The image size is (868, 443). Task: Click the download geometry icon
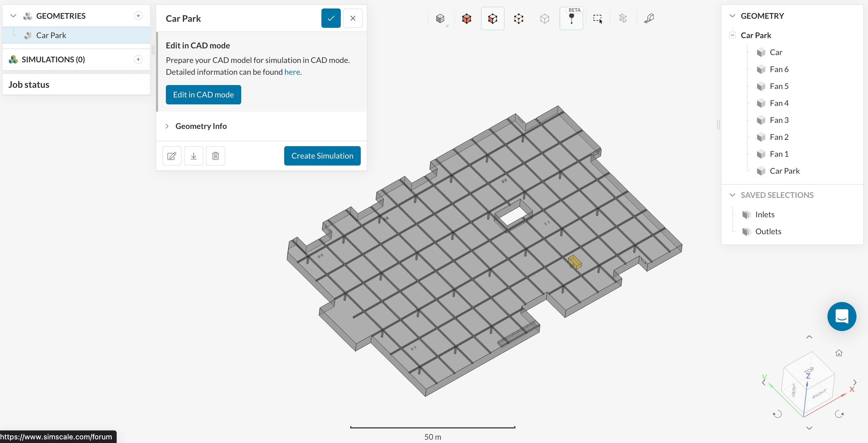click(x=193, y=156)
